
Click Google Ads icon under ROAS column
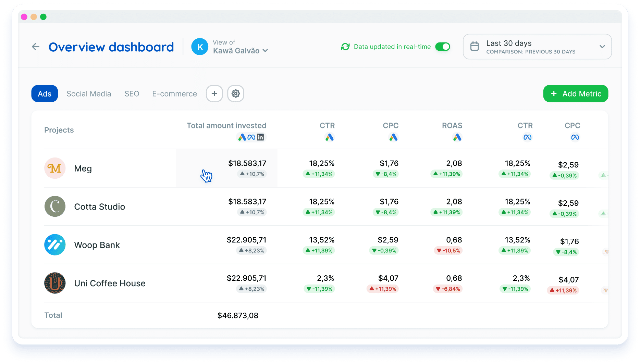[457, 137]
